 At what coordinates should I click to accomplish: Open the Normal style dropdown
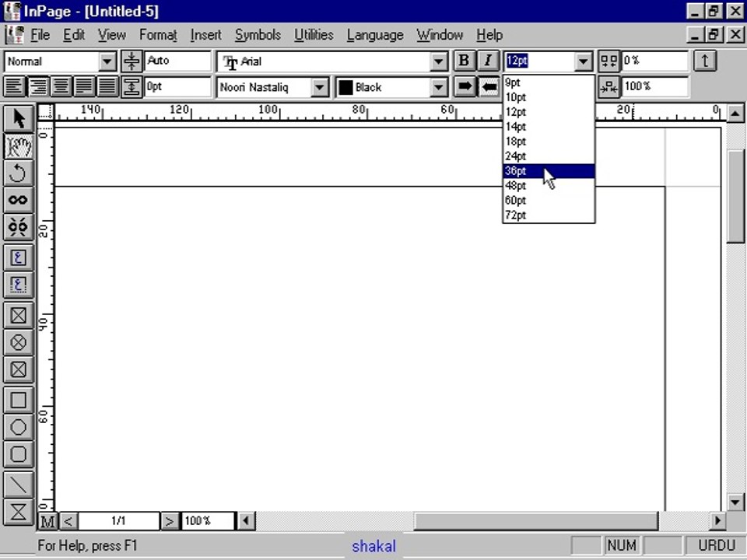(x=107, y=61)
